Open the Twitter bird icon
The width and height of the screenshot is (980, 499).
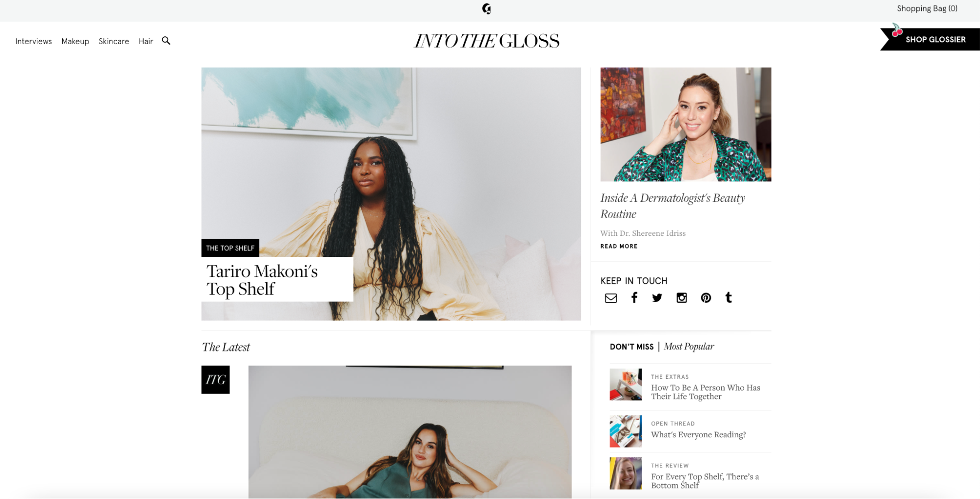657,298
